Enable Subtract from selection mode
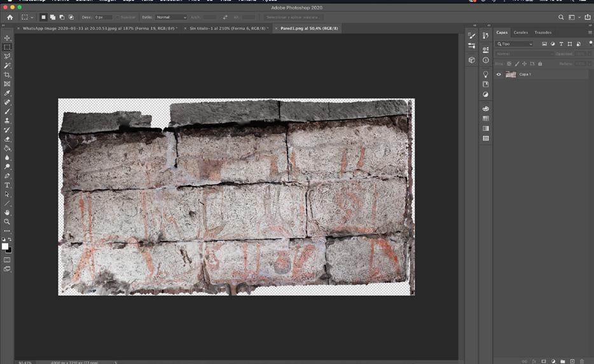The image size is (594, 364). coord(62,17)
